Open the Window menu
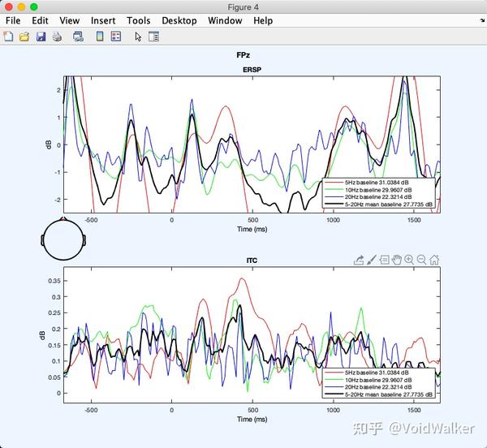 (x=225, y=20)
